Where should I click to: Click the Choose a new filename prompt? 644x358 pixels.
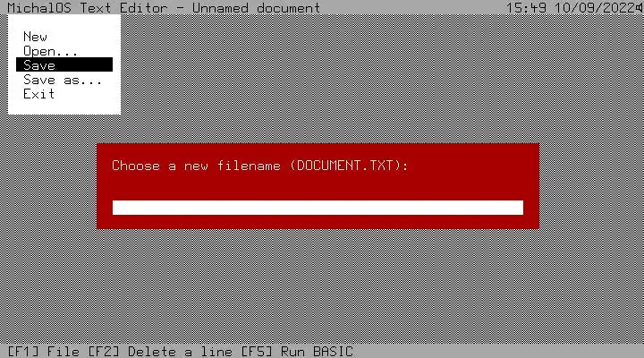(196, 166)
